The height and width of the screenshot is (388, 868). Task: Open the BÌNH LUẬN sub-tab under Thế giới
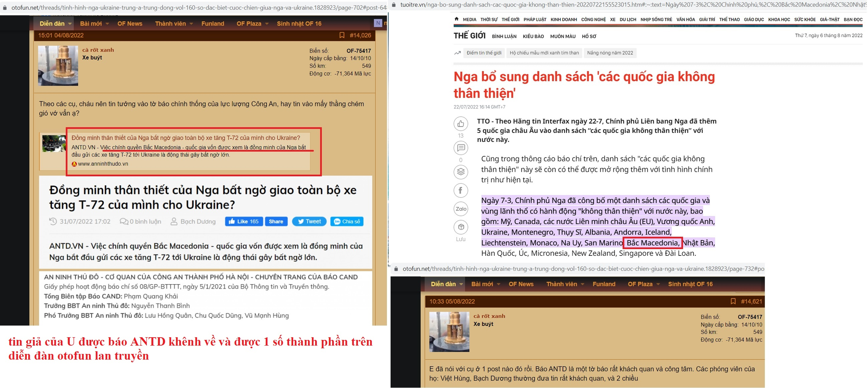(x=504, y=36)
